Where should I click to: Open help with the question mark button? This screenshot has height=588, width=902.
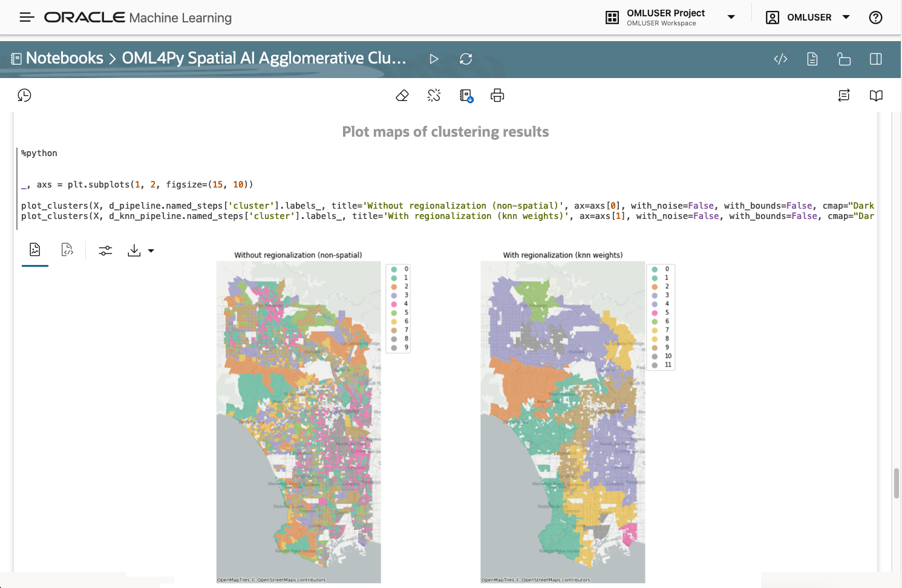pyautogui.click(x=875, y=17)
